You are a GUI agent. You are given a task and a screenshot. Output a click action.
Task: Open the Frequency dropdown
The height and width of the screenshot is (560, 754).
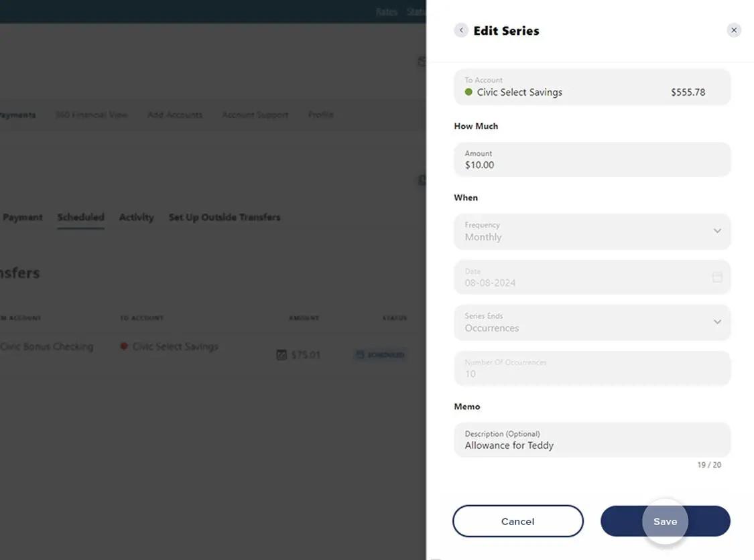click(x=592, y=232)
